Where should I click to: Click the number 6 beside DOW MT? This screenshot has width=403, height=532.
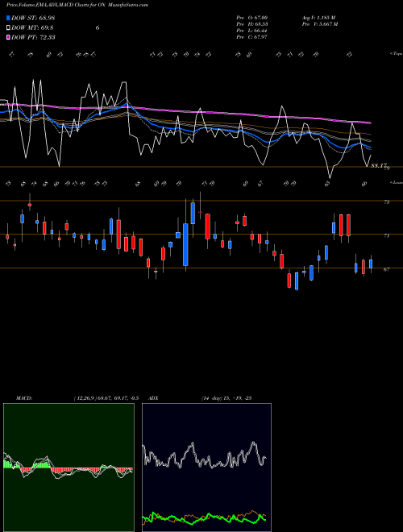point(98,27)
